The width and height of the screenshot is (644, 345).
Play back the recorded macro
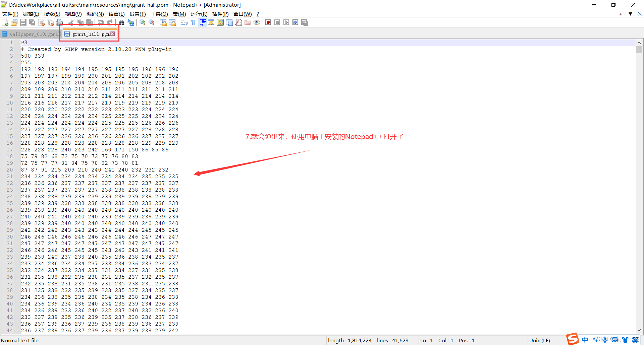[x=286, y=22]
